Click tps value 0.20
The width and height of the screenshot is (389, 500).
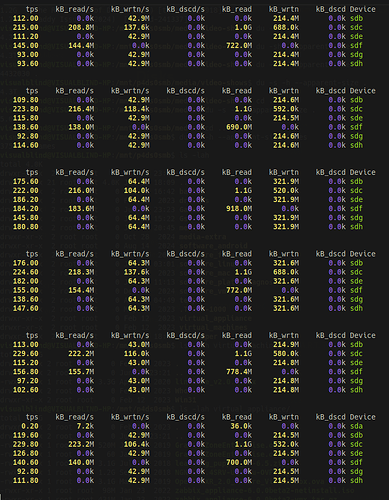[x=30, y=426]
